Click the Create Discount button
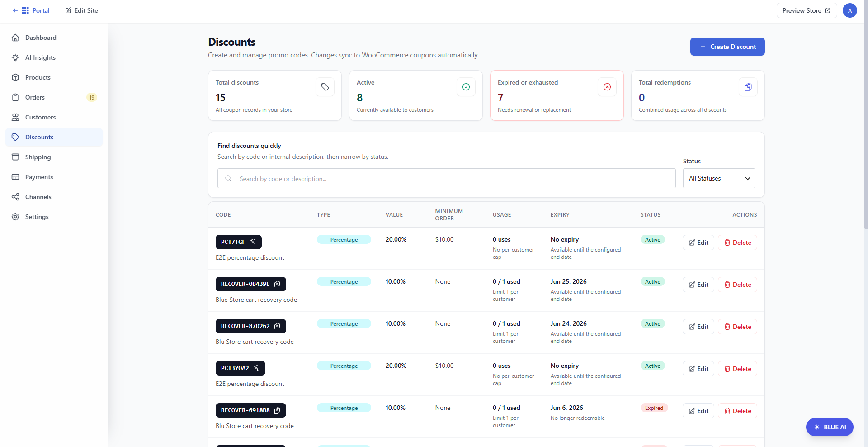Viewport: 868px width, 447px height. (x=727, y=47)
